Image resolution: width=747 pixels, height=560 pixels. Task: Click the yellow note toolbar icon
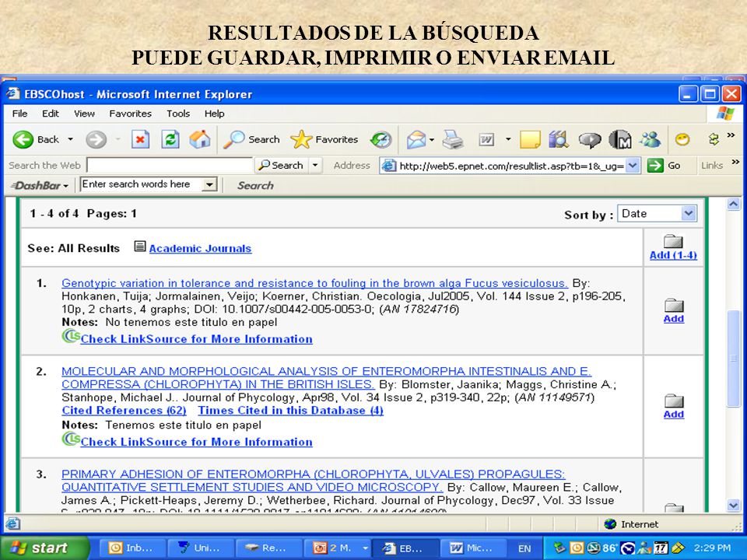[x=530, y=139]
